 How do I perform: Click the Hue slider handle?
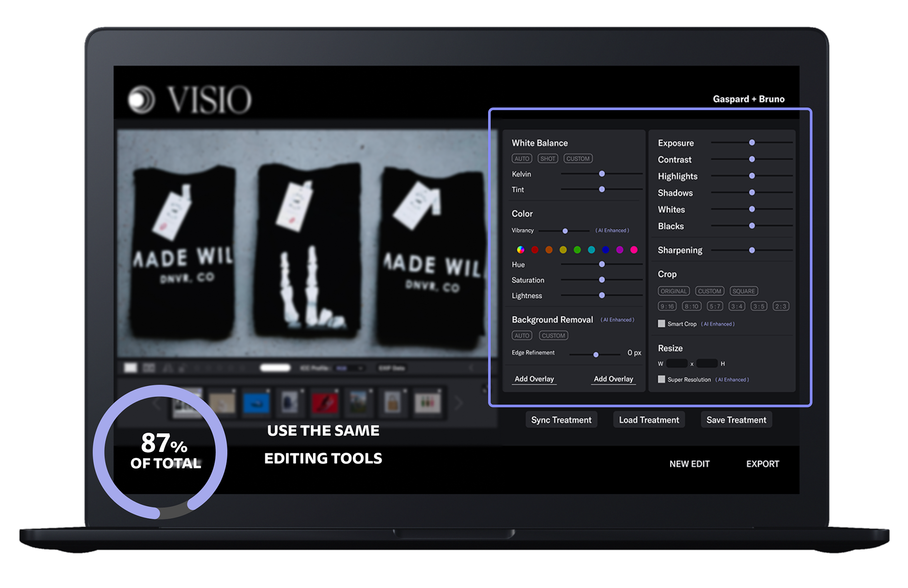click(602, 264)
